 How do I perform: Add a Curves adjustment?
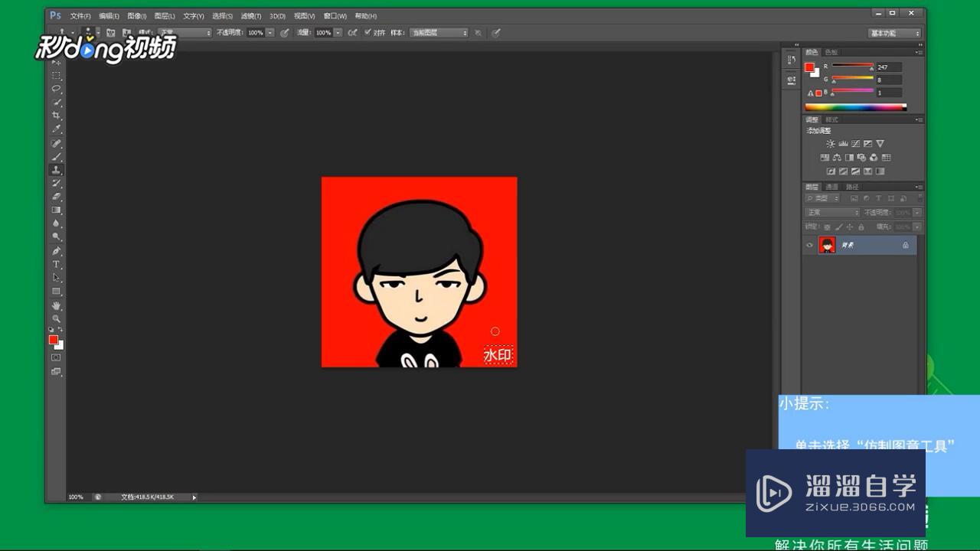[855, 144]
